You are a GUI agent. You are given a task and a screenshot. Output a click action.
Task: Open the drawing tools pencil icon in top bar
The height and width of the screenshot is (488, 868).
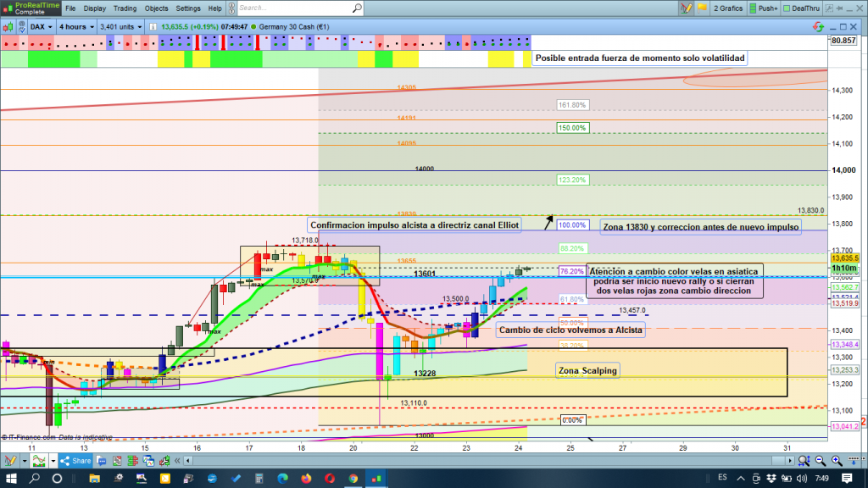tap(686, 8)
